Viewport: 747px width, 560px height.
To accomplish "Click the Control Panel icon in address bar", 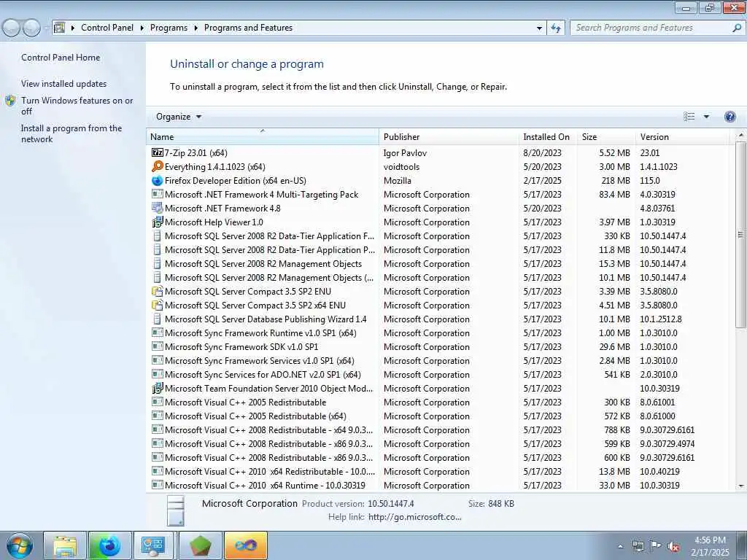I will coord(60,28).
